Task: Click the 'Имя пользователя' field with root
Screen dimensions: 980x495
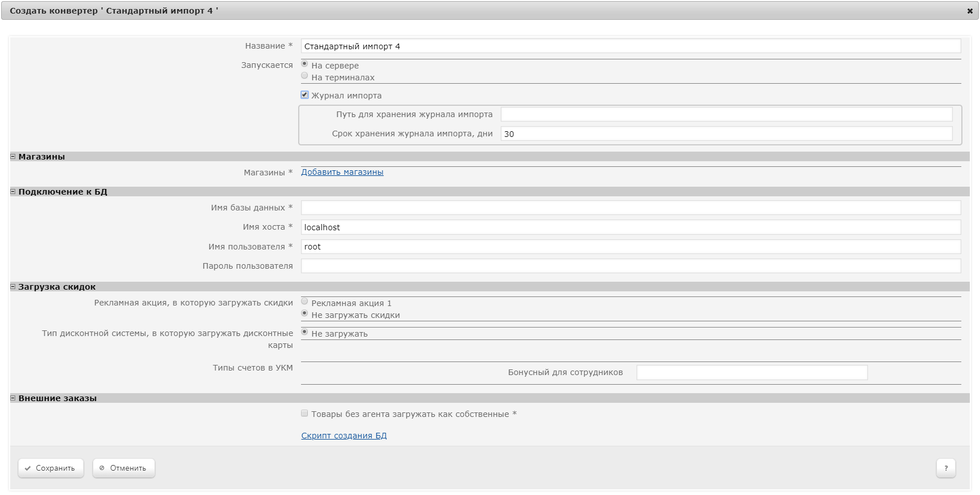Action: pyautogui.click(x=631, y=247)
